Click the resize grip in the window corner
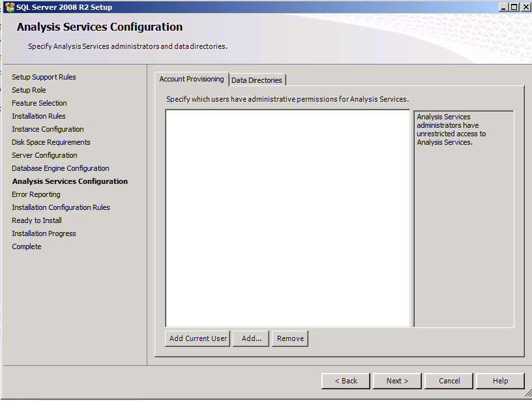Screen dimensions: 532x401 tap(527, 393)
